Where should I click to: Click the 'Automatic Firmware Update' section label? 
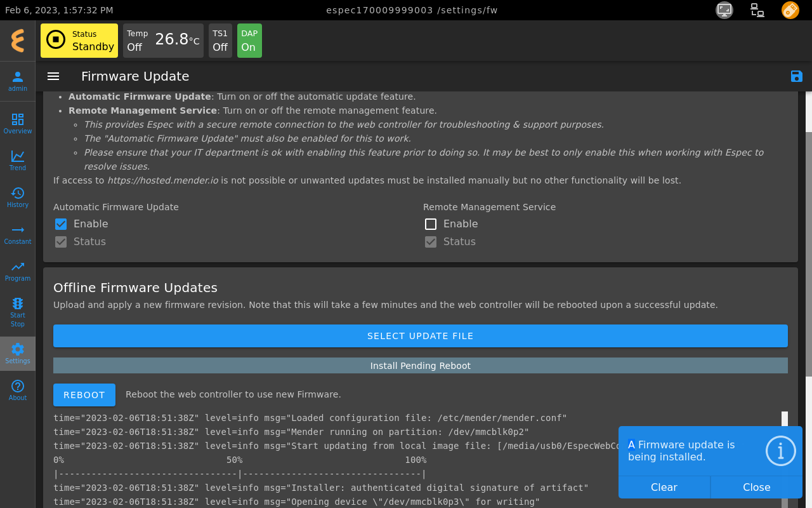(x=116, y=207)
